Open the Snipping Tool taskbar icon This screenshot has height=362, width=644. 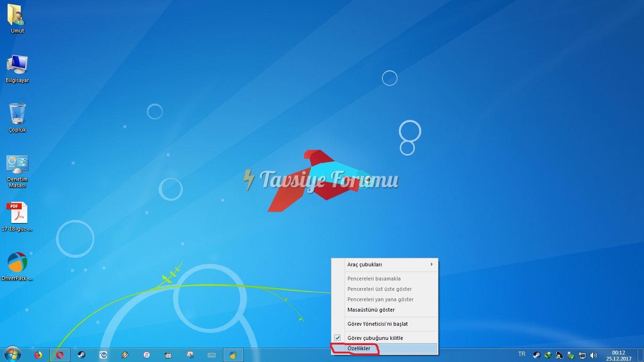[190, 355]
